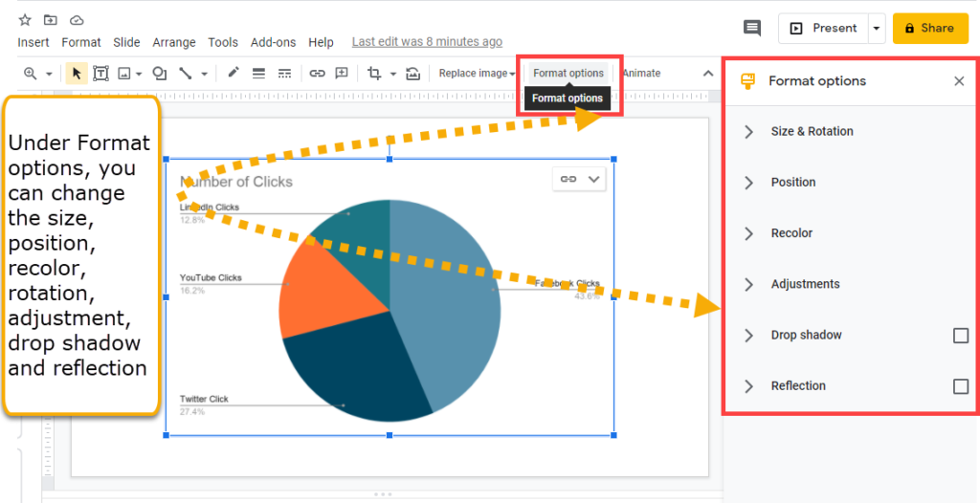This screenshot has width=980, height=503.
Task: Click the Border color pencil icon
Action: pos(234,73)
